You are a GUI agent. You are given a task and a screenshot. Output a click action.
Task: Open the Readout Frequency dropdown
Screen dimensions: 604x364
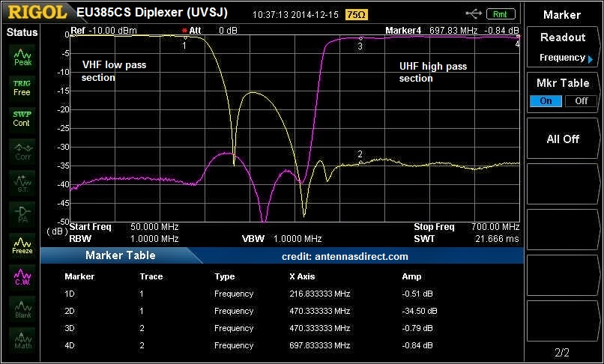(562, 47)
